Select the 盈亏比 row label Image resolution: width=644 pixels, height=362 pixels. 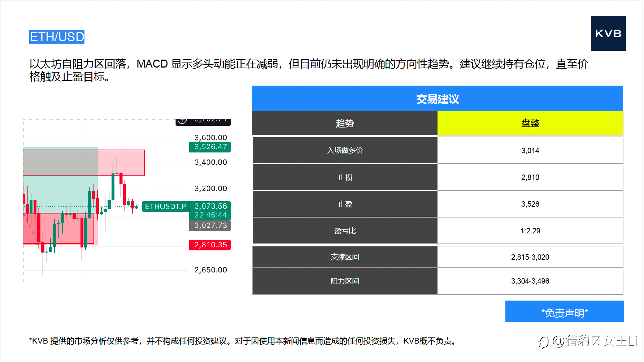pyautogui.click(x=345, y=231)
